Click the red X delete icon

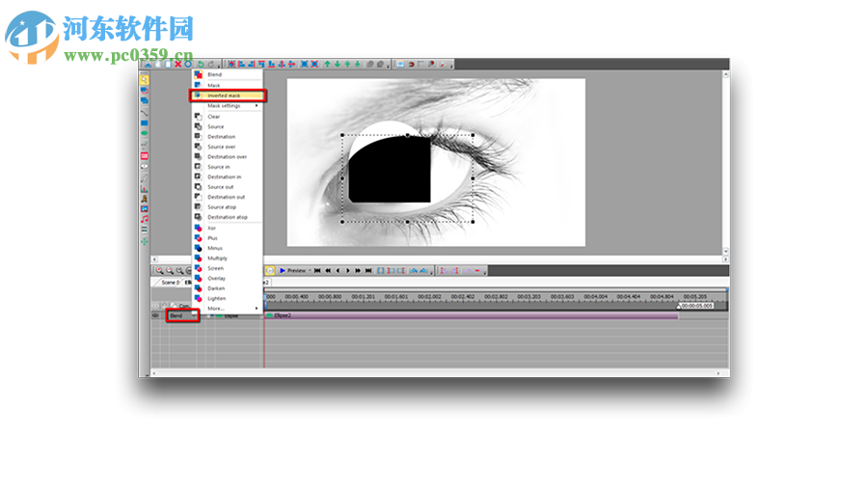pyautogui.click(x=177, y=65)
